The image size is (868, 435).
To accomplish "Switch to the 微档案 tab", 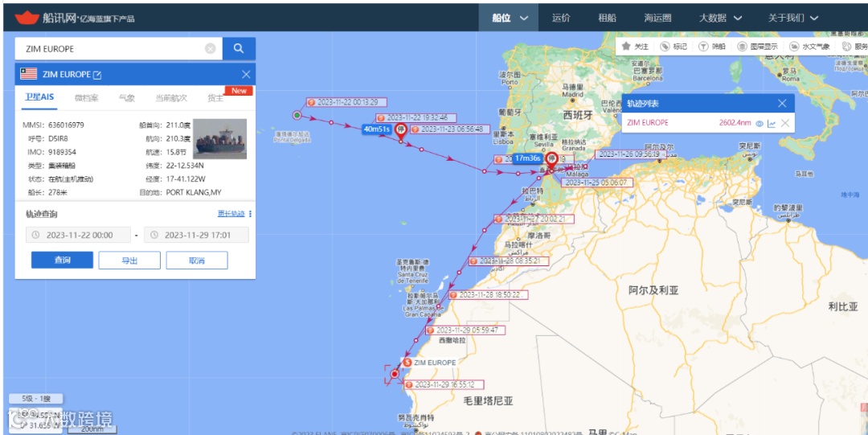I will 86,97.
